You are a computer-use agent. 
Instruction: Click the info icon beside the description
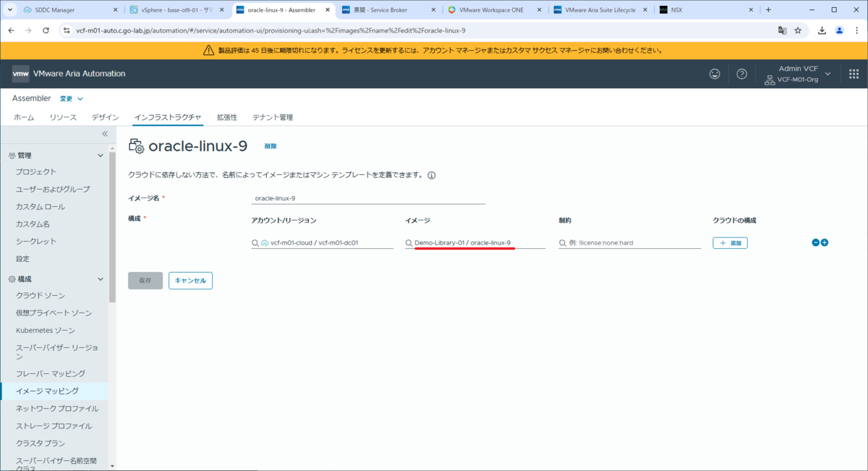tap(432, 175)
